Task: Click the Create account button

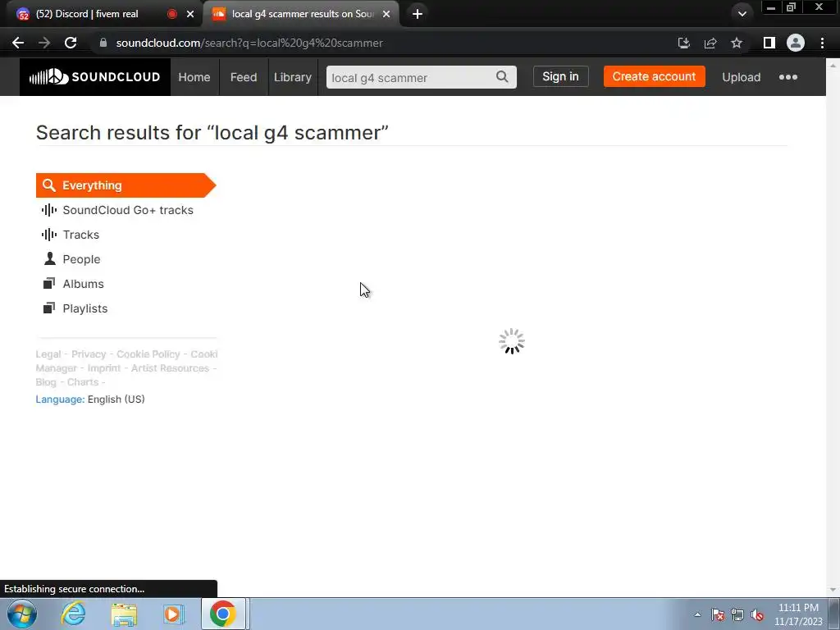Action: pos(654,76)
